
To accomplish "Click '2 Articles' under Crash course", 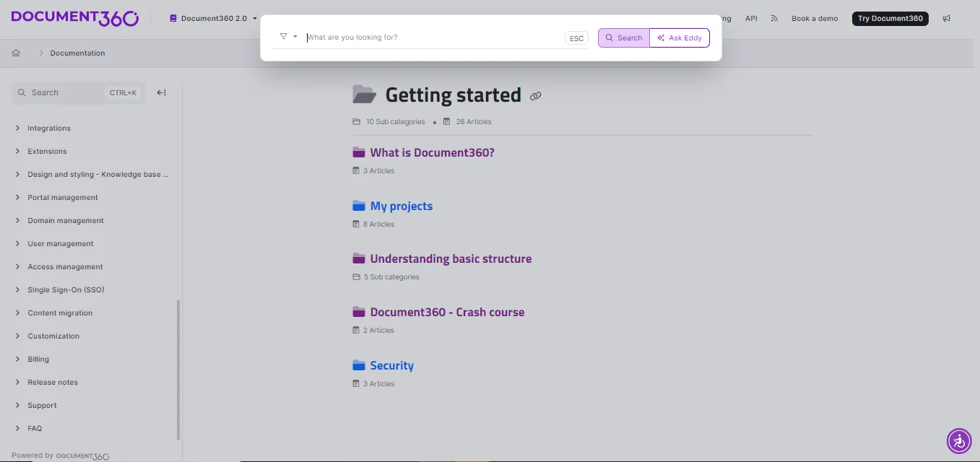I will click(378, 331).
